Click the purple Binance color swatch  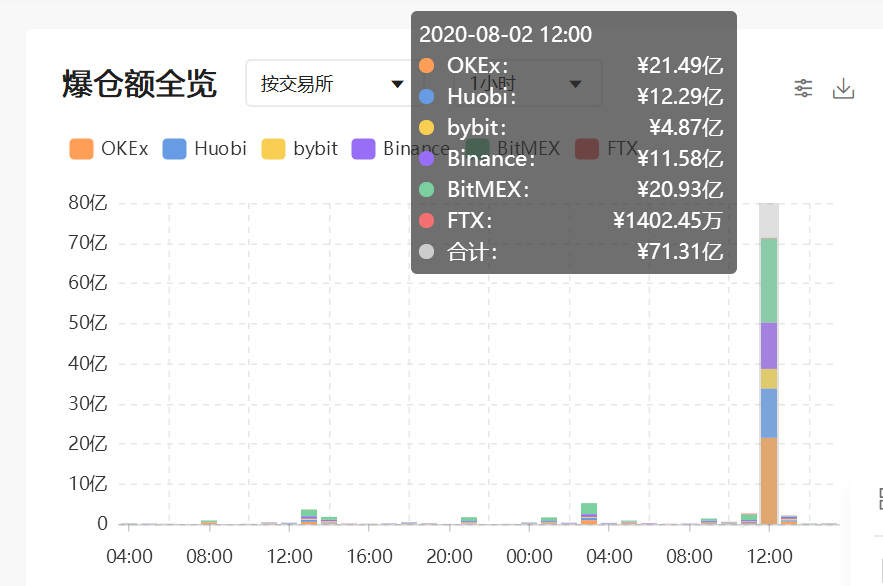coord(363,149)
